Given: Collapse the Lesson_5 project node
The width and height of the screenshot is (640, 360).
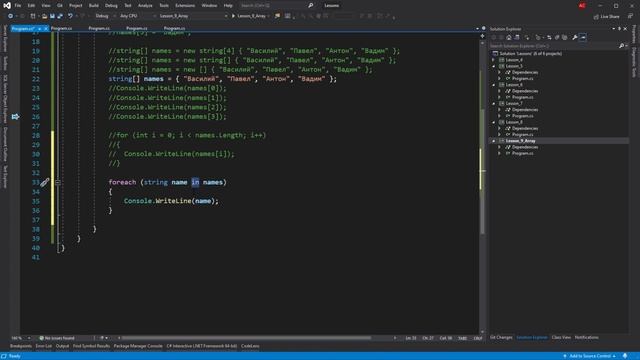Looking at the screenshot, I should [x=493, y=66].
